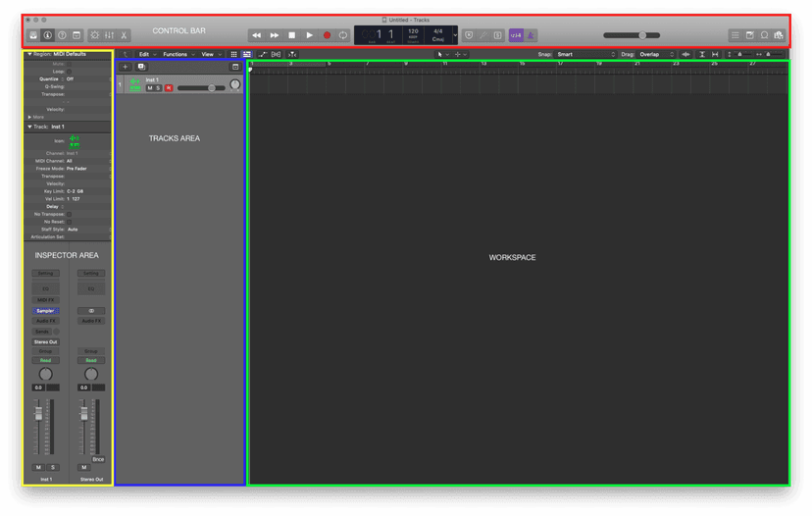Click the Stop transport button
The height and width of the screenshot is (516, 812).
292,35
